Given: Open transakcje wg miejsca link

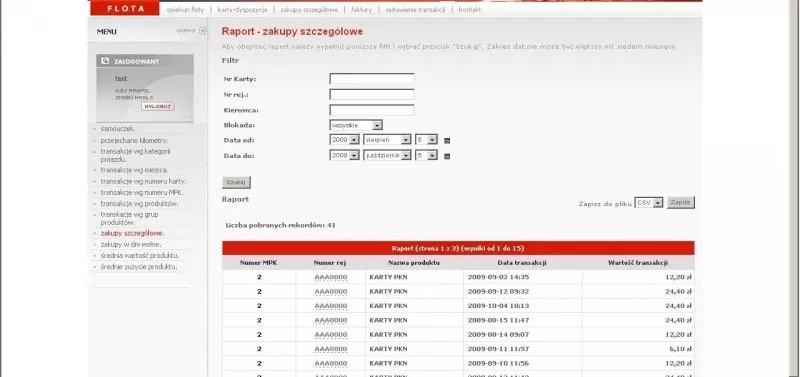Looking at the screenshot, I should pos(134,170).
